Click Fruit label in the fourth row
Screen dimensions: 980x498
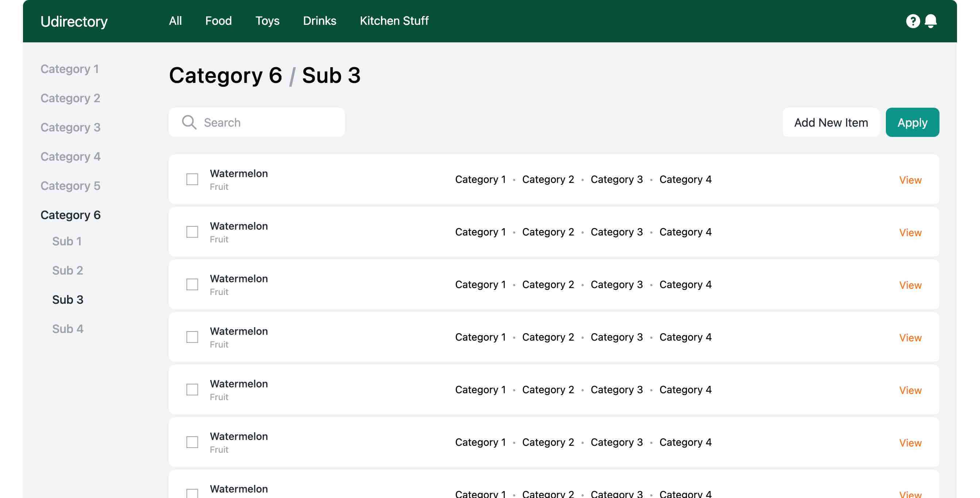pos(219,344)
